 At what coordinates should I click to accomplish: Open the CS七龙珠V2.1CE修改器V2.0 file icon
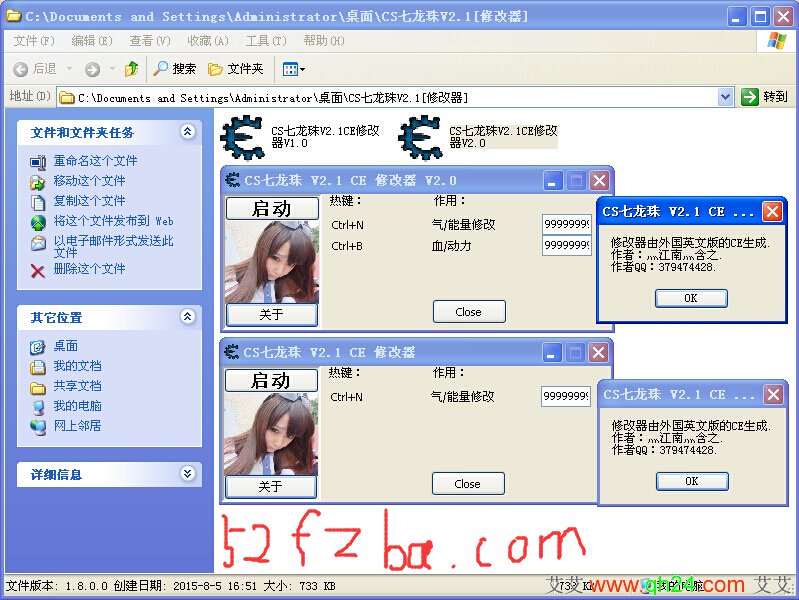[420, 137]
